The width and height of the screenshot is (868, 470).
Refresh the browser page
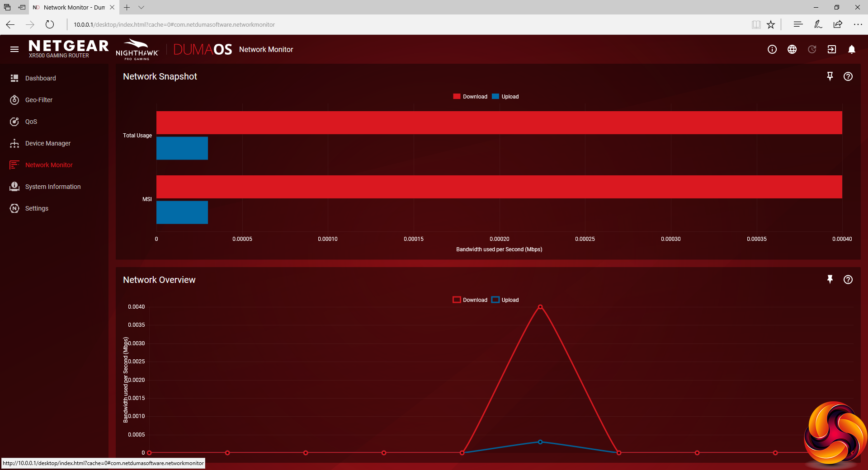coord(50,24)
